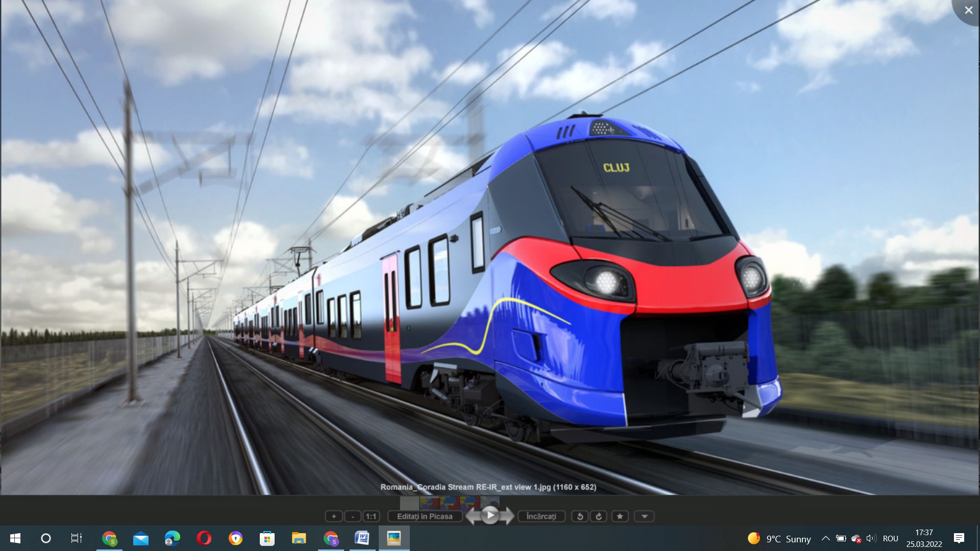Open File Explorer from taskbar
This screenshot has height=551, width=980.
pos(299,538)
